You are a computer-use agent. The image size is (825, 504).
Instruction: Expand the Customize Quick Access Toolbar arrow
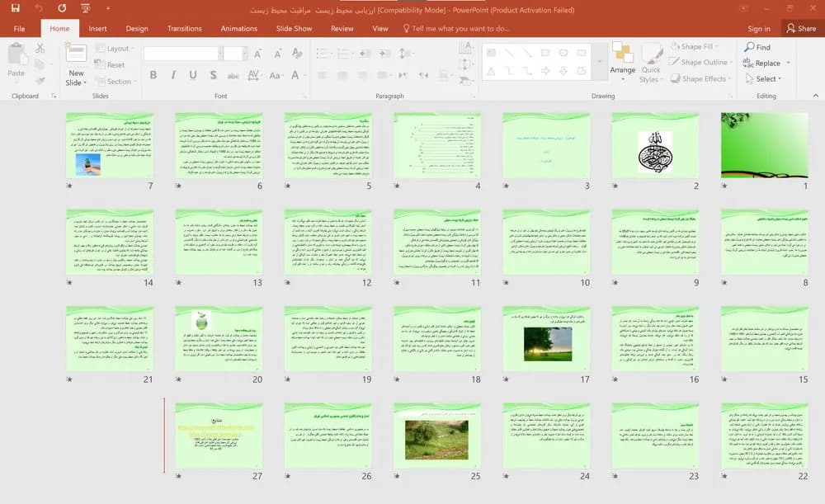pyautogui.click(x=108, y=8)
